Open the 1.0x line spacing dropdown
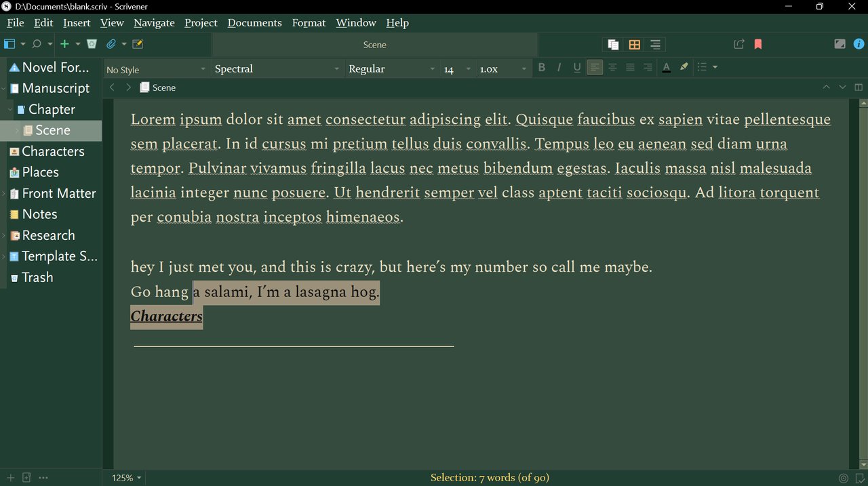Viewport: 868px width, 486px height. click(502, 69)
